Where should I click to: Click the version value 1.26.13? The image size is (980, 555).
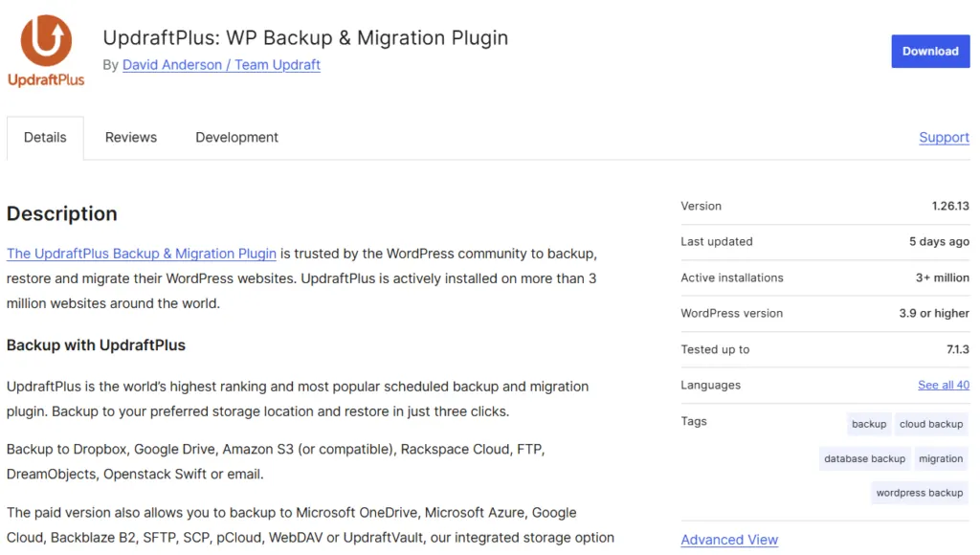coord(950,207)
